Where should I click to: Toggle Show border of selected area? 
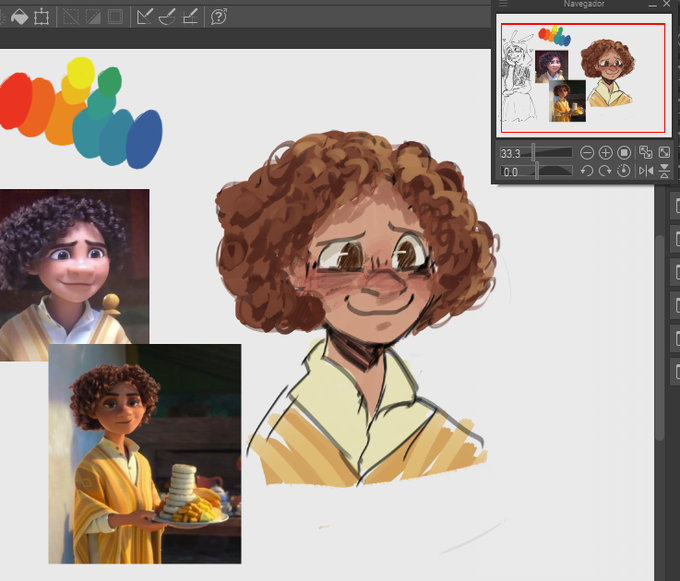[115, 17]
